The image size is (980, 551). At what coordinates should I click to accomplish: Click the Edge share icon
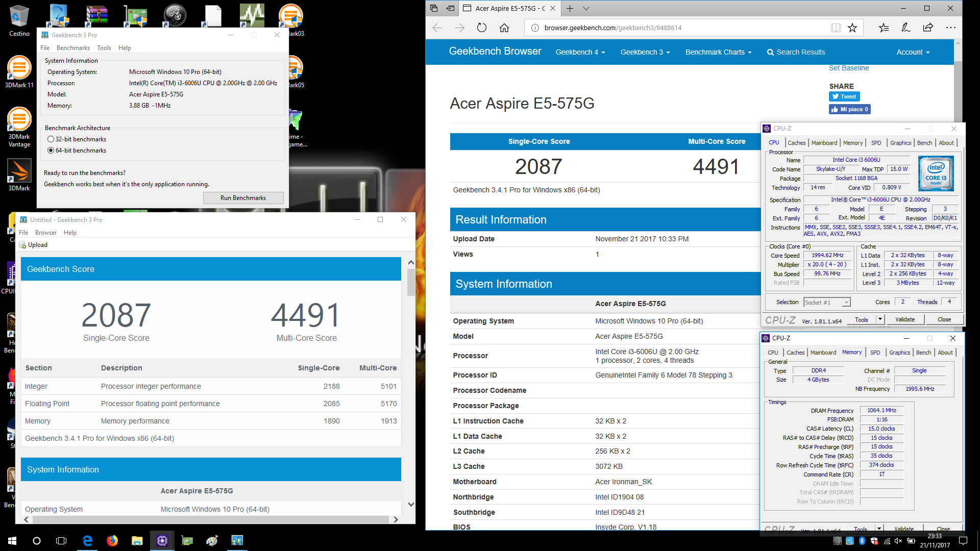click(928, 28)
